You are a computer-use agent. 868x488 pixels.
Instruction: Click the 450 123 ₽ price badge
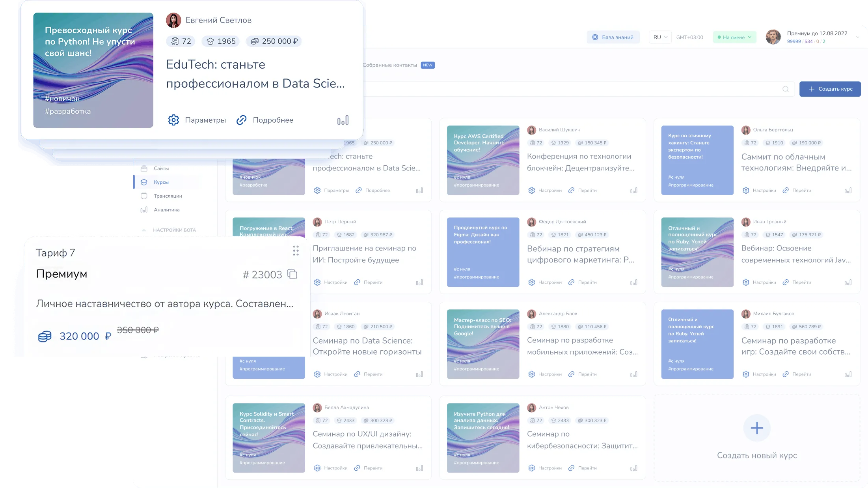592,235
